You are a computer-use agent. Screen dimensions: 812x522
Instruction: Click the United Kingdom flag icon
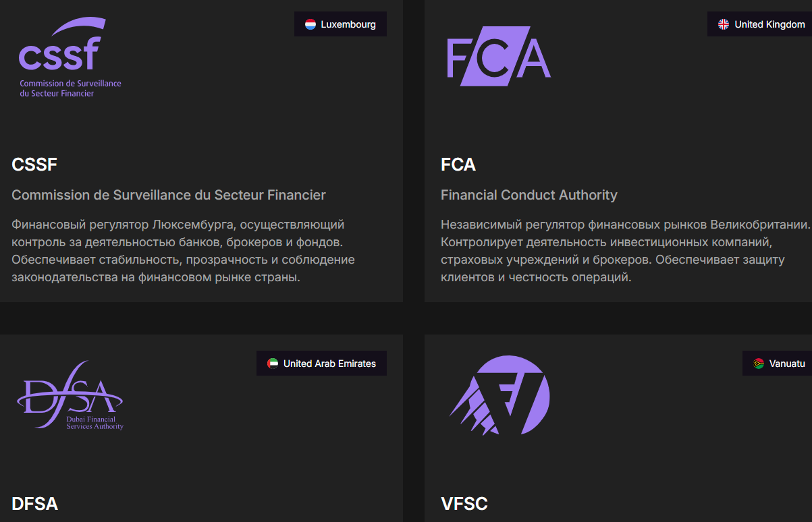(x=724, y=24)
